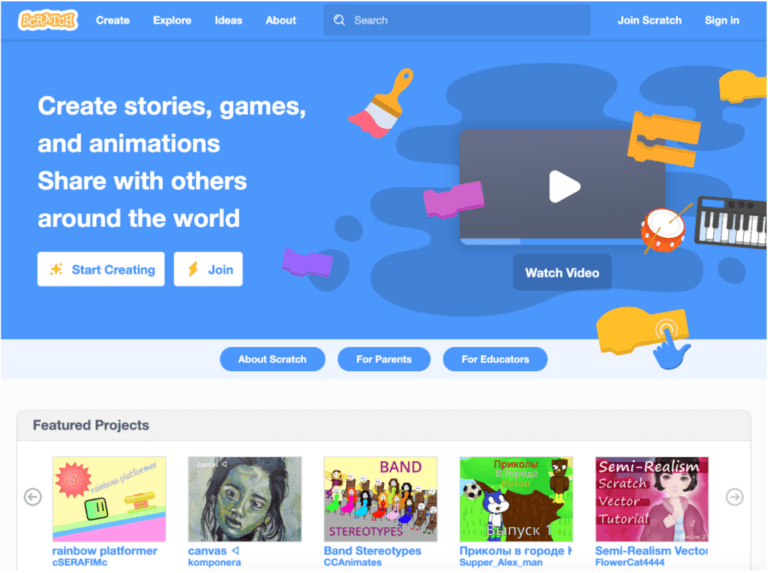768x573 pixels.
Task: Click Join Scratch link
Action: 649,20
